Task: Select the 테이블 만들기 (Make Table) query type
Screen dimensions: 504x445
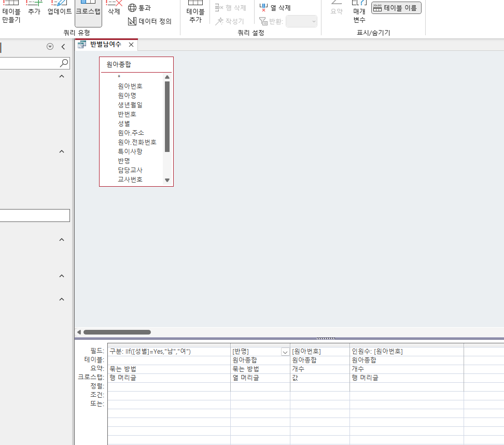Action: coord(11,12)
